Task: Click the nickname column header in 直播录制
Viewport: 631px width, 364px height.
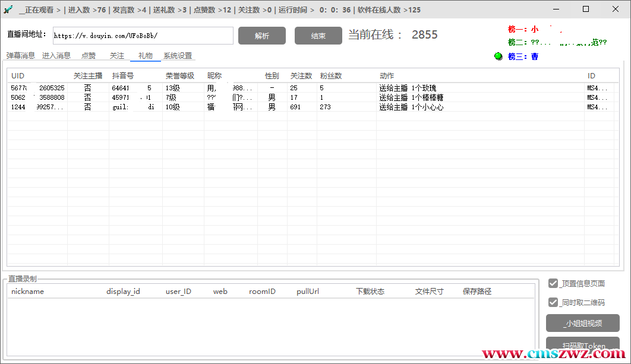Action: (x=27, y=292)
